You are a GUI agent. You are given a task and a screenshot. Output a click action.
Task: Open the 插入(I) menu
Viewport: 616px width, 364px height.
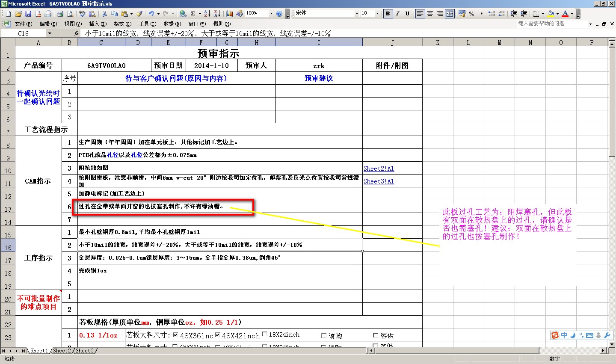(x=98, y=24)
